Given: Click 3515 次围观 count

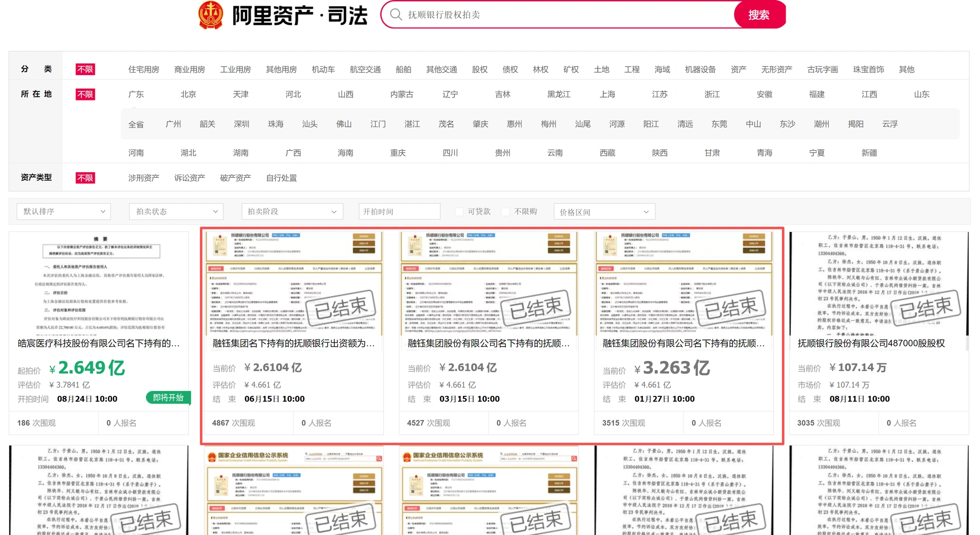Looking at the screenshot, I should tap(624, 423).
